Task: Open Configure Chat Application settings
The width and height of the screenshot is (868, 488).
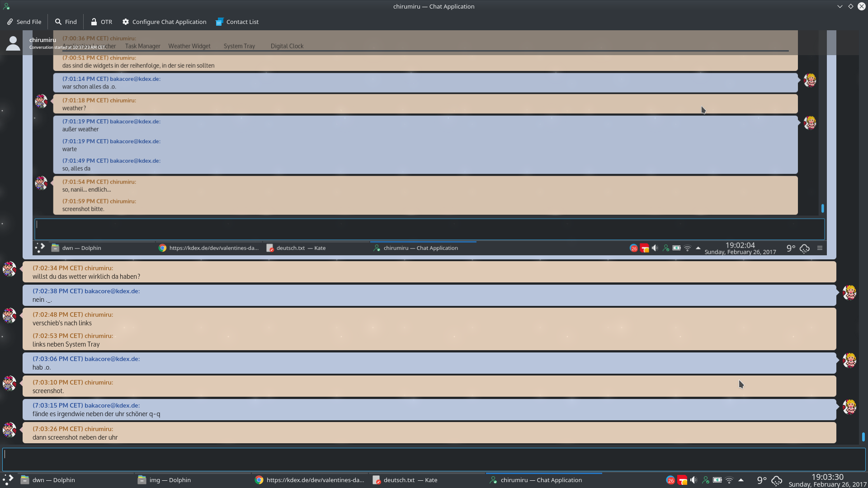Action: pyautogui.click(x=164, y=22)
